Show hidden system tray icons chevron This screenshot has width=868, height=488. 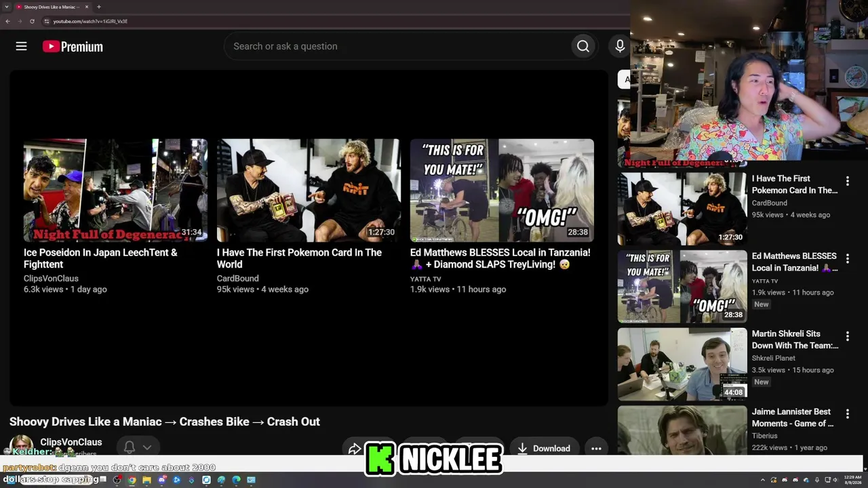pos(763,480)
